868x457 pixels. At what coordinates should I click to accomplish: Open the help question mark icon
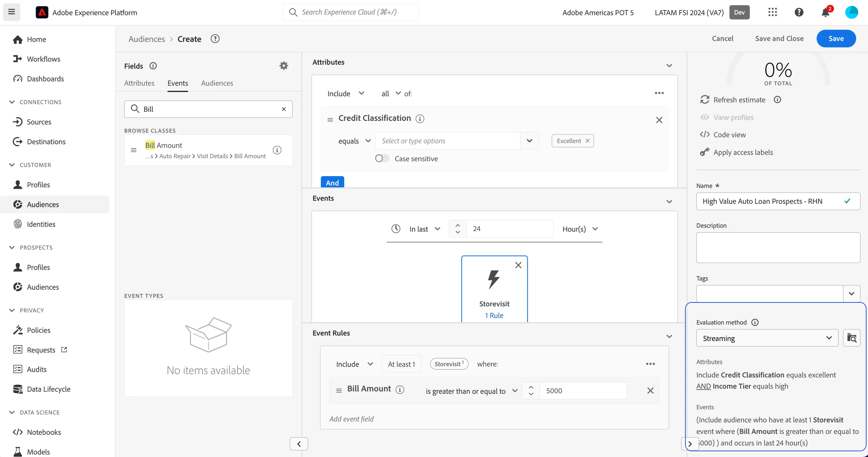pyautogui.click(x=799, y=12)
